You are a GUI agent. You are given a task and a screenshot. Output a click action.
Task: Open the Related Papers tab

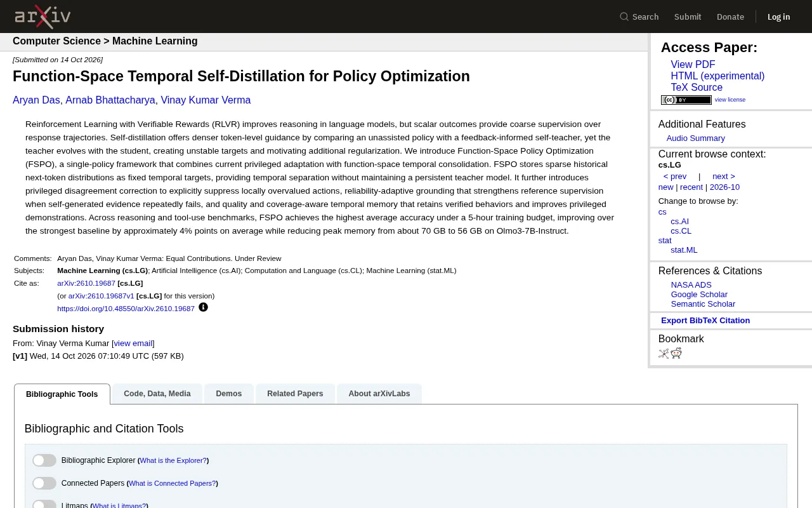295,394
